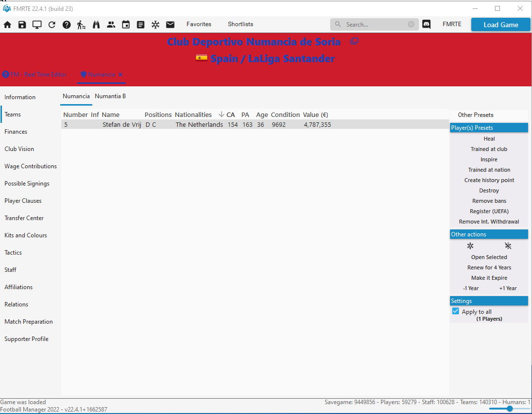Switch to the Numantia B tab
The height and width of the screenshot is (414, 532).
coord(110,96)
